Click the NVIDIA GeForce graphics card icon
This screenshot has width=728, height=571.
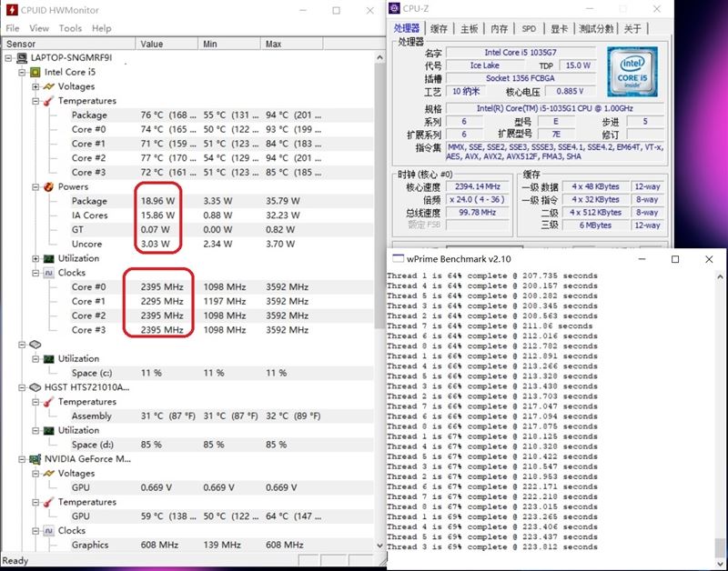pos(35,459)
